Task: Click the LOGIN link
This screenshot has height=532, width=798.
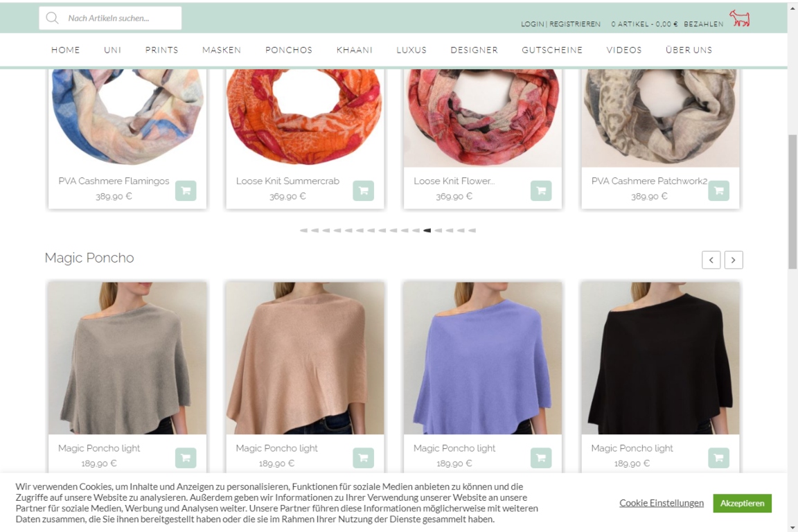Action: pyautogui.click(x=532, y=24)
